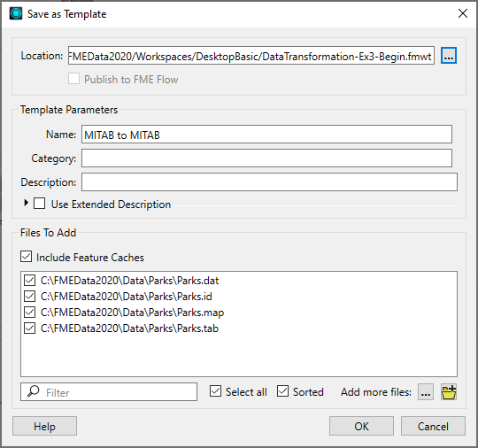Click the magnifier icon in Filter box
The height and width of the screenshot is (448, 478).
[x=34, y=391]
